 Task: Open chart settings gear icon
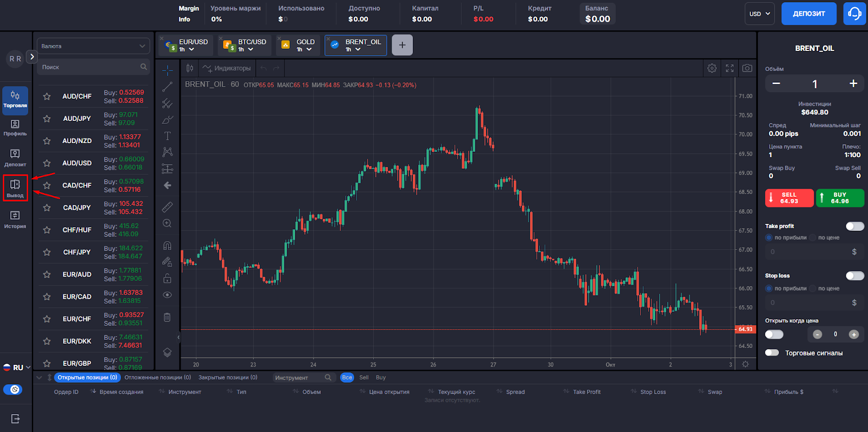pyautogui.click(x=712, y=68)
